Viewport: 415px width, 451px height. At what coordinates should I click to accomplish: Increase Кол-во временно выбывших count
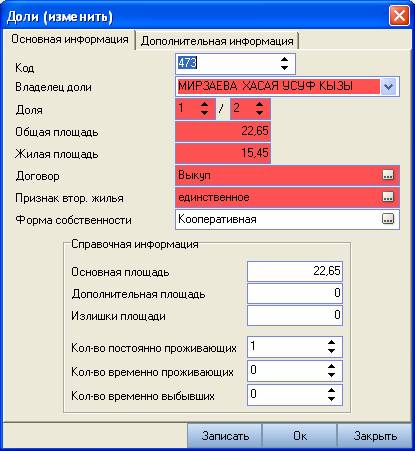[331, 390]
